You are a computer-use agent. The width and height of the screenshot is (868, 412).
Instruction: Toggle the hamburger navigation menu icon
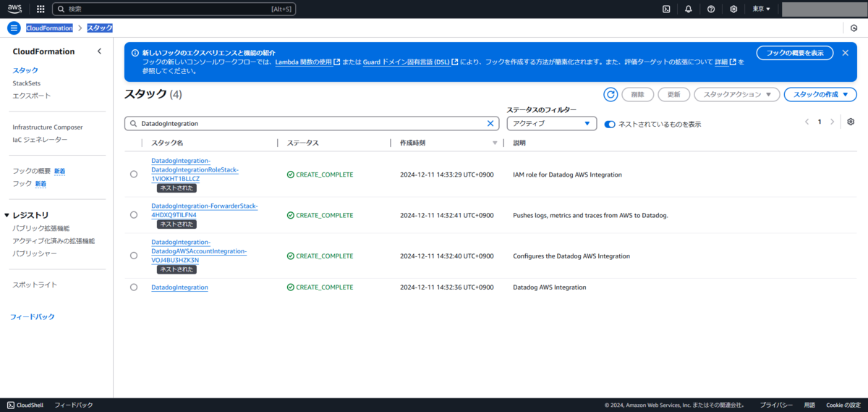[x=14, y=28]
